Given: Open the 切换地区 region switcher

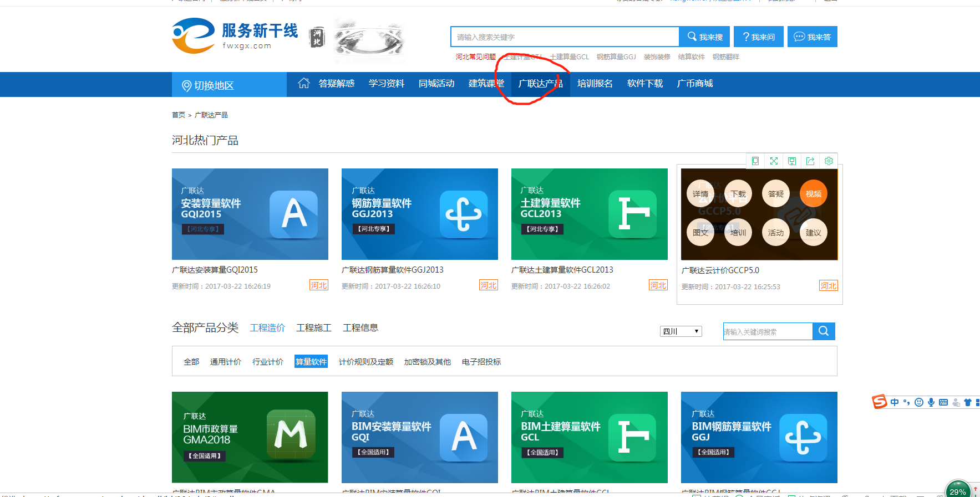Looking at the screenshot, I should [229, 85].
